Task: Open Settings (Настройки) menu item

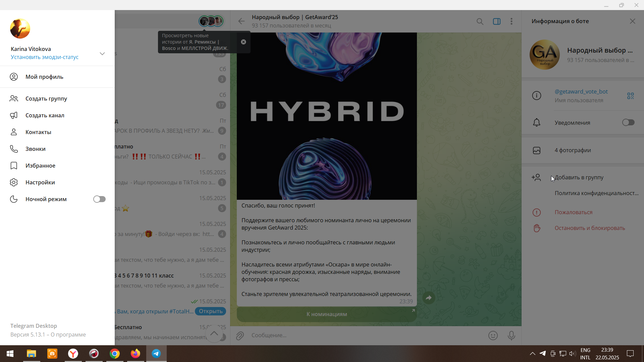Action: [40, 182]
